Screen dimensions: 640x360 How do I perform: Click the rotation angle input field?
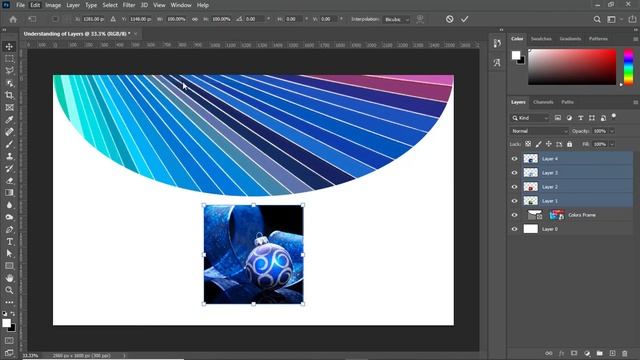point(255,19)
